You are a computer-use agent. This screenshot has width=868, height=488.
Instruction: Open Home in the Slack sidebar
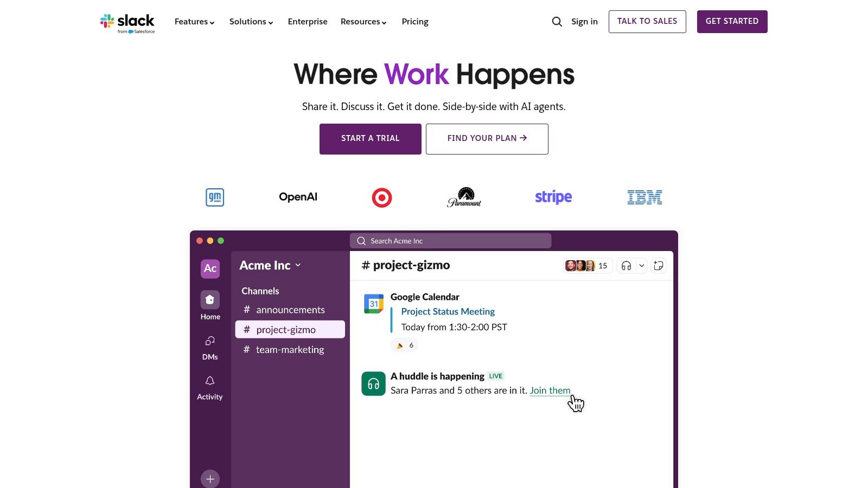tap(210, 306)
